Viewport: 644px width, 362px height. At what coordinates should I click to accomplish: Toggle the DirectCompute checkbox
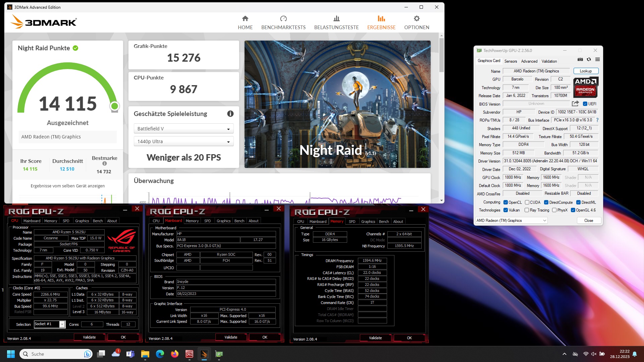(x=546, y=202)
